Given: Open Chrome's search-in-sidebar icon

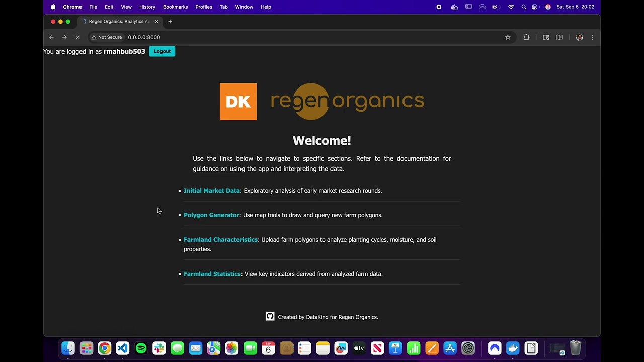Looking at the screenshot, I should pyautogui.click(x=546, y=37).
